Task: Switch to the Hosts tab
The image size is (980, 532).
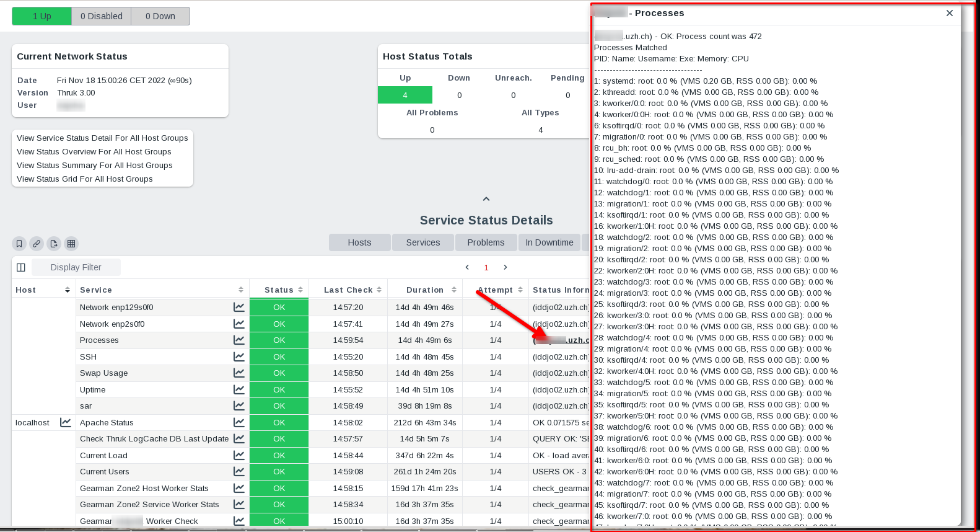Action: pyautogui.click(x=359, y=242)
